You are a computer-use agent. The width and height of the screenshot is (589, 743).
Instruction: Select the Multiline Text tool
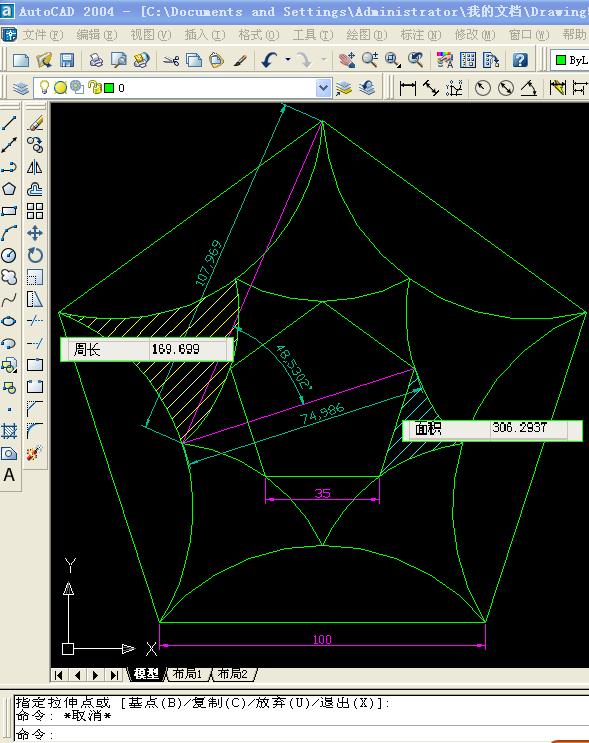tap(9, 475)
